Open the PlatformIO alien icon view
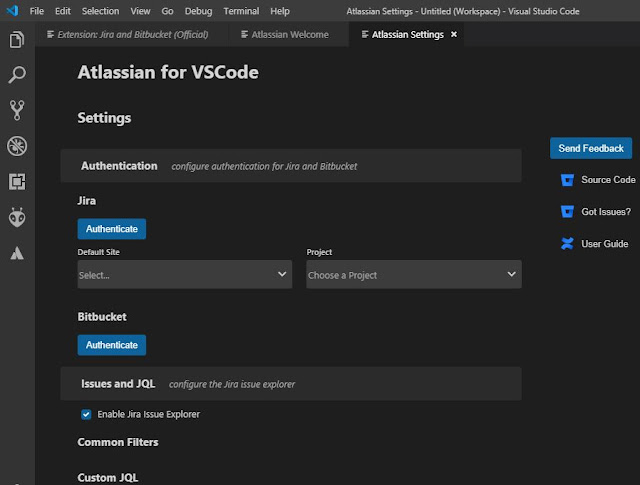Viewport: 640px width, 485px height. tap(17, 217)
